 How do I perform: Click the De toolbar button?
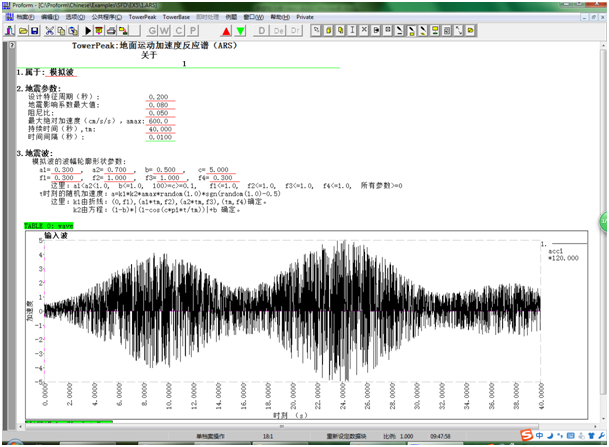pos(278,31)
